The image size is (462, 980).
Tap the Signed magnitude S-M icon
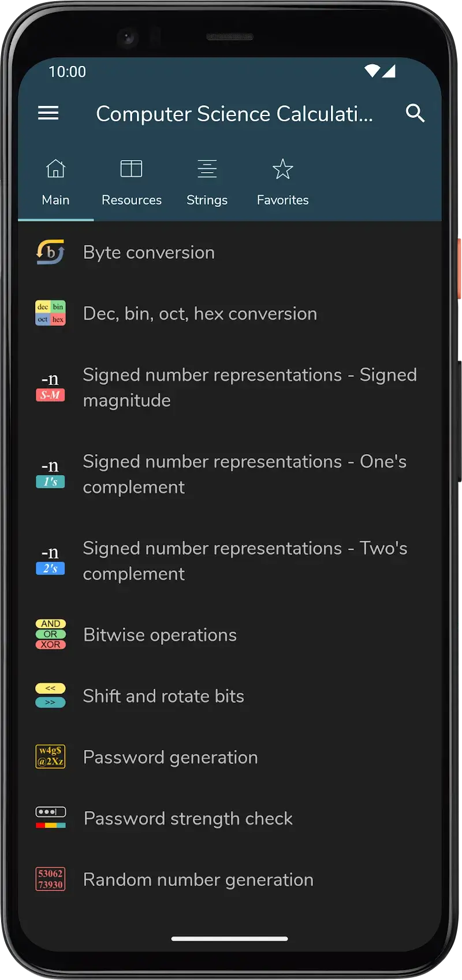[x=50, y=387]
